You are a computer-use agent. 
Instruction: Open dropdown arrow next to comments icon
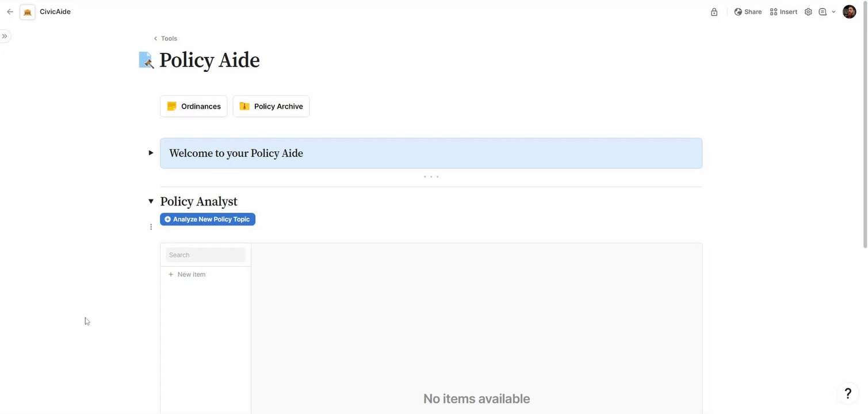tap(833, 11)
